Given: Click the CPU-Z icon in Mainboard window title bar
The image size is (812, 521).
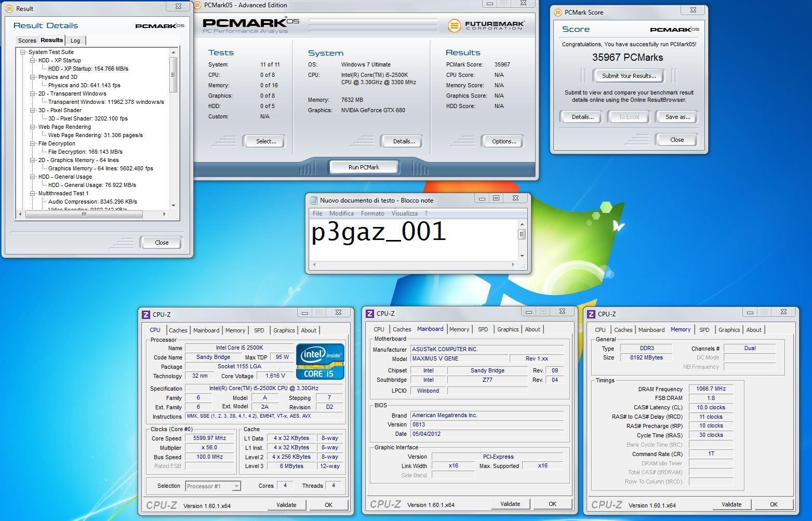Looking at the screenshot, I should click(x=370, y=313).
